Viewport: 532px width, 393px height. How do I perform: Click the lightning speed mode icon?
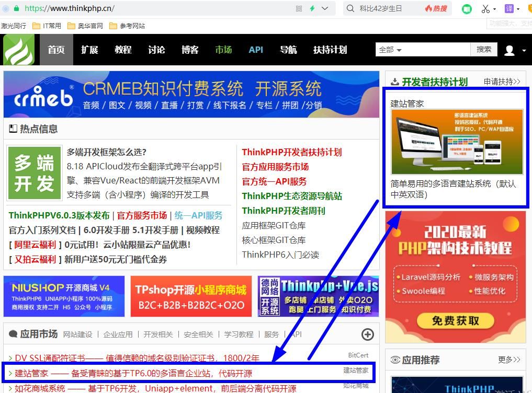point(312,8)
